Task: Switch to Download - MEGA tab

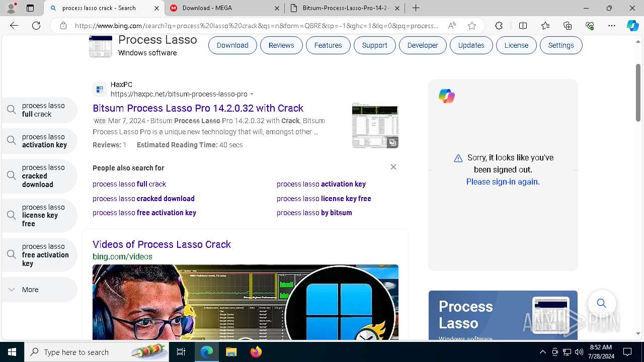Action: (x=224, y=8)
